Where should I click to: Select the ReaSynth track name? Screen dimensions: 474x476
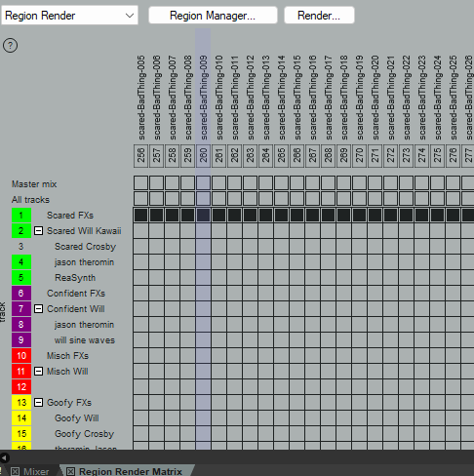point(75,278)
